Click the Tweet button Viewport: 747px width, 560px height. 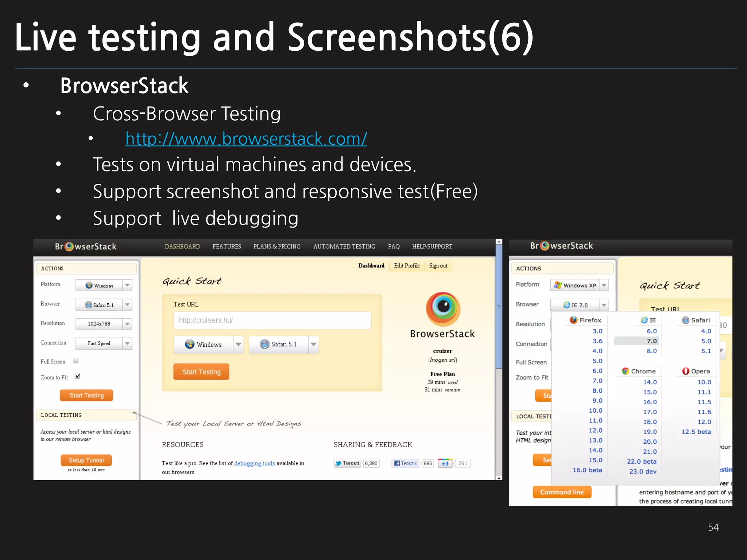pyautogui.click(x=347, y=463)
